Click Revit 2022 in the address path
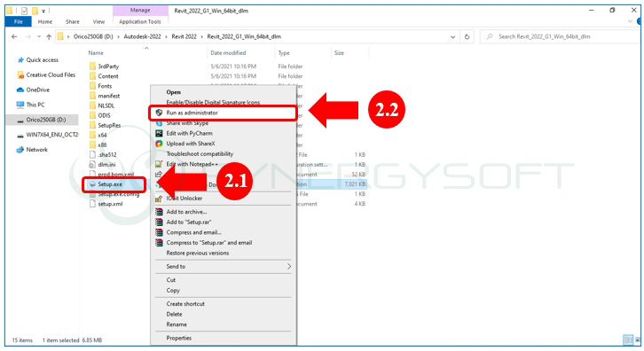The height and width of the screenshot is (351, 644). [184, 36]
